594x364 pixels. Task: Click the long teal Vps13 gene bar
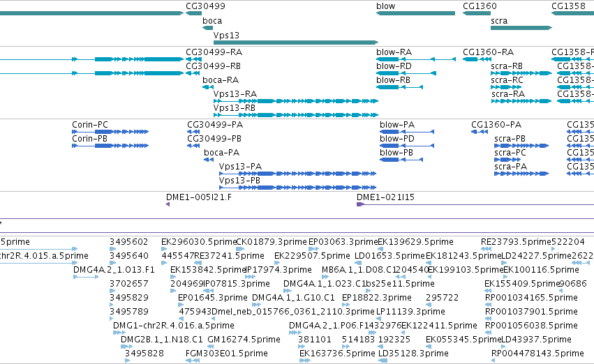(296, 43)
